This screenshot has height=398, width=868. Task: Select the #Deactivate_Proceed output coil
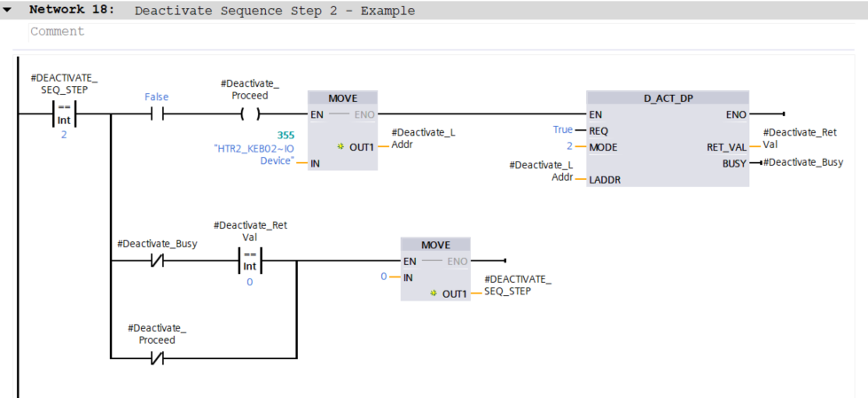coord(250,114)
